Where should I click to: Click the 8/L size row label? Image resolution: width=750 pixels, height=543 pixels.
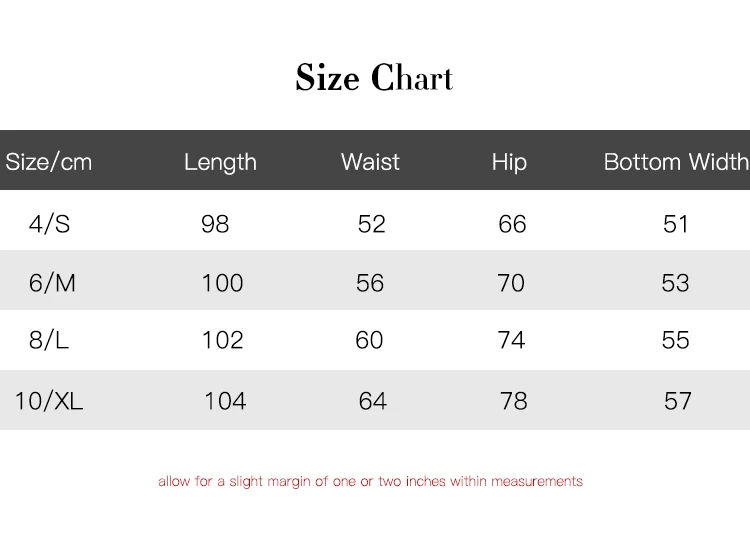pos(49,341)
